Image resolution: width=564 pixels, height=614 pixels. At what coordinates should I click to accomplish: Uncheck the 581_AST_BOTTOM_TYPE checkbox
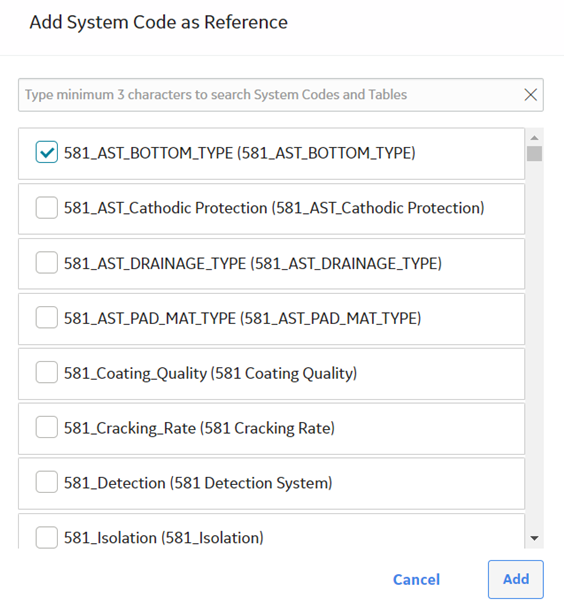(47, 152)
